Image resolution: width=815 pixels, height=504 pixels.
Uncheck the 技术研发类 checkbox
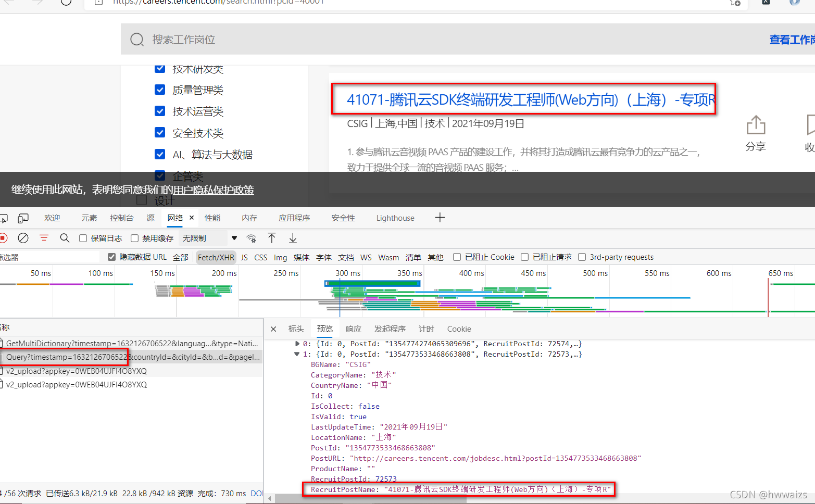[x=160, y=68]
